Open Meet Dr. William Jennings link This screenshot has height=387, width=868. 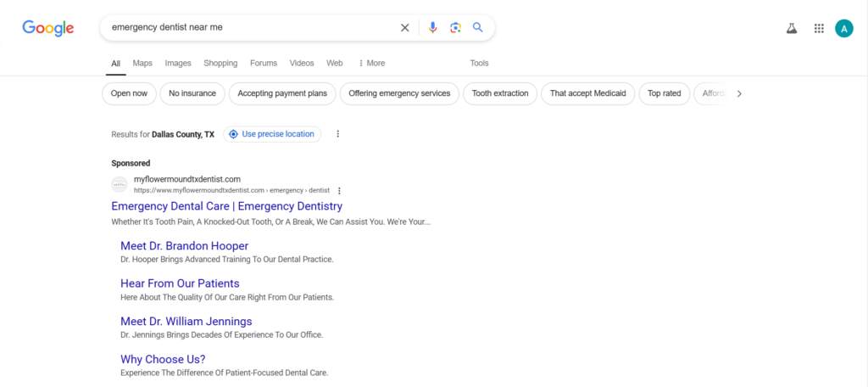pos(186,322)
